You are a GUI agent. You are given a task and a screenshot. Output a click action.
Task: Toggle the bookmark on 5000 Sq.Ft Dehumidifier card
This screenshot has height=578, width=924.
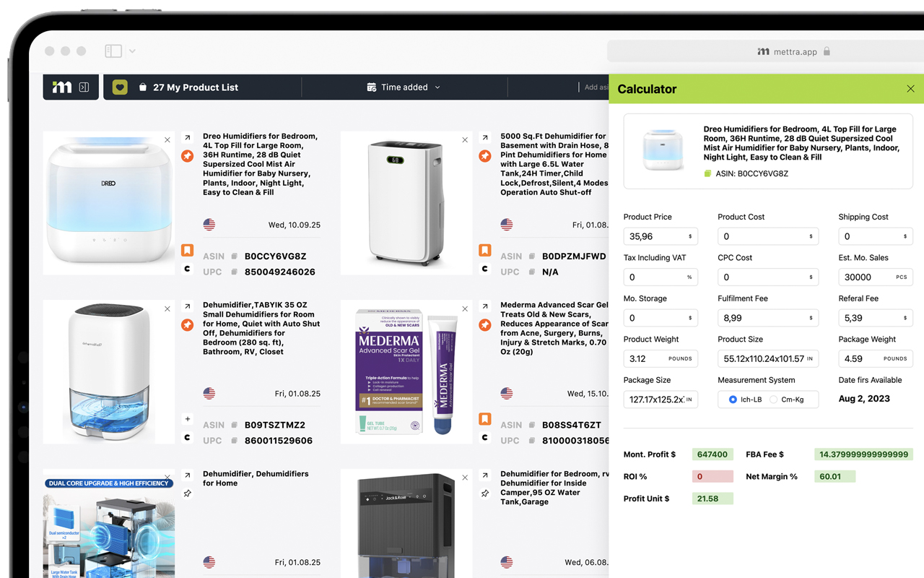tap(485, 251)
